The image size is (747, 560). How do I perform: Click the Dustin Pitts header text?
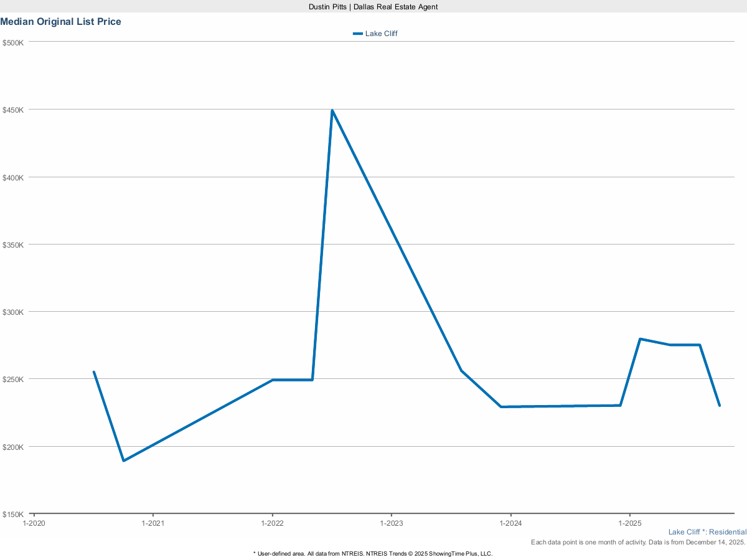373,7
